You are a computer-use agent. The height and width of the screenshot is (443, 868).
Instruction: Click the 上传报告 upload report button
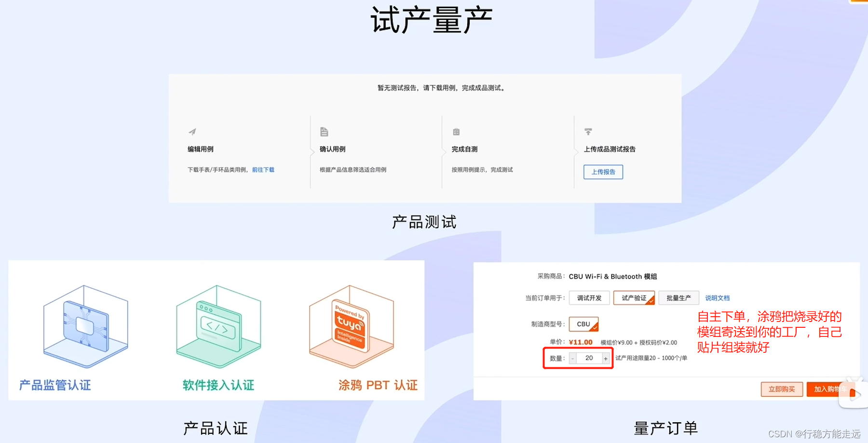(603, 172)
